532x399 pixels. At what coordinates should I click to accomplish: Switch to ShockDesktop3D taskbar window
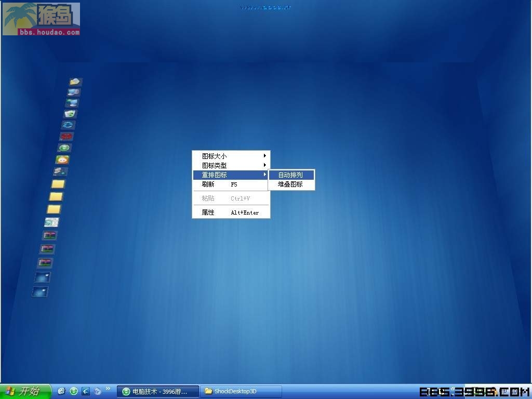pyautogui.click(x=241, y=392)
